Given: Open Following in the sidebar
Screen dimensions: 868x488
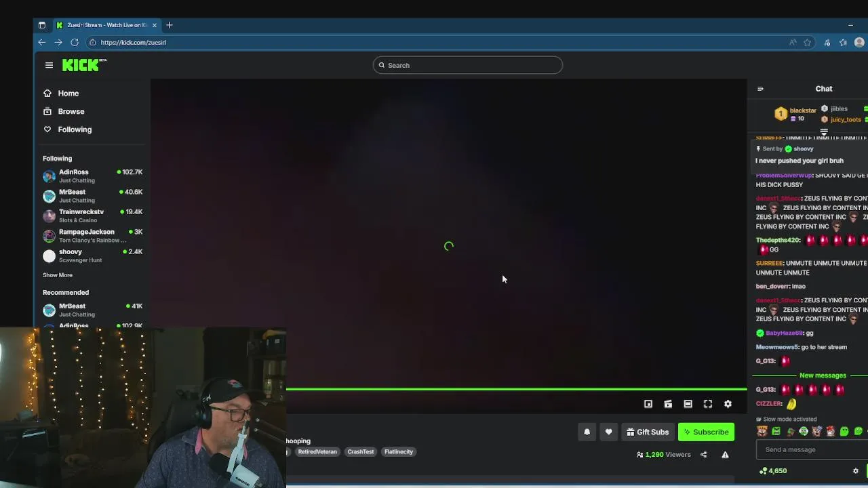Looking at the screenshot, I should coord(67,129).
